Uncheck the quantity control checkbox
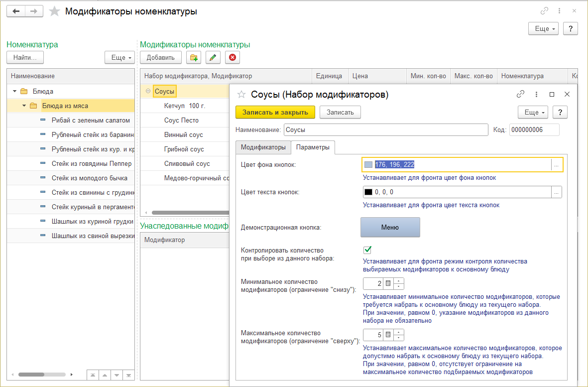 pos(368,250)
